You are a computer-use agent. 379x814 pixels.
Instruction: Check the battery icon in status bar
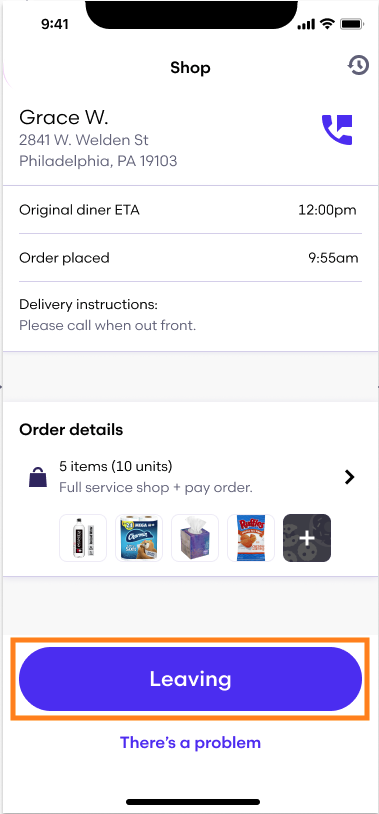pyautogui.click(x=352, y=24)
